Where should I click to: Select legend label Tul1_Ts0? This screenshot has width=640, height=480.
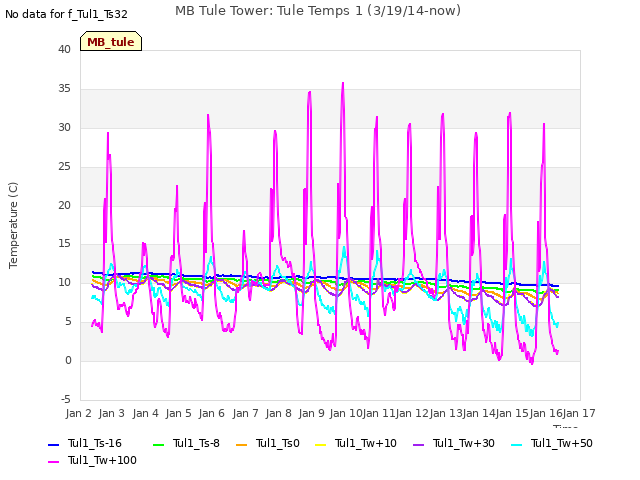(278, 443)
